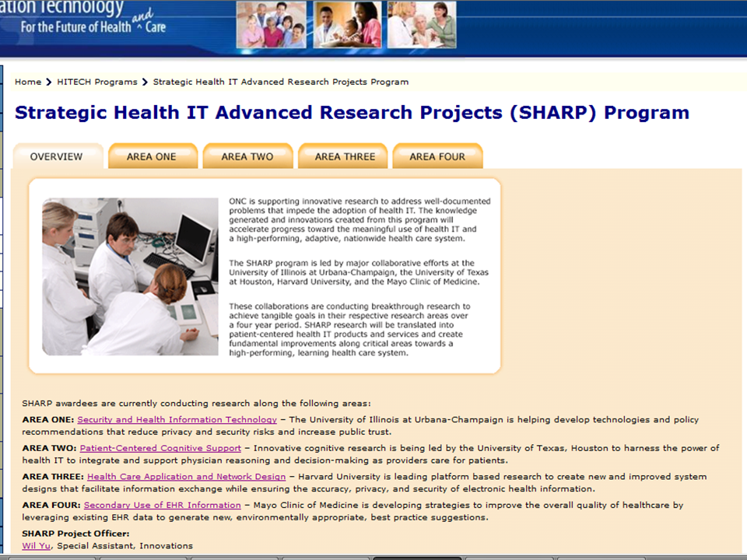This screenshot has width=747, height=560.
Task: Click the bold 'AREA THREE:' label in the list
Action: click(x=53, y=477)
